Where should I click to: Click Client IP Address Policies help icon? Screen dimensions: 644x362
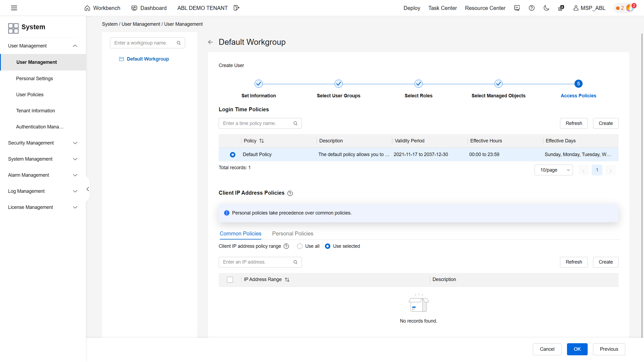(x=290, y=193)
